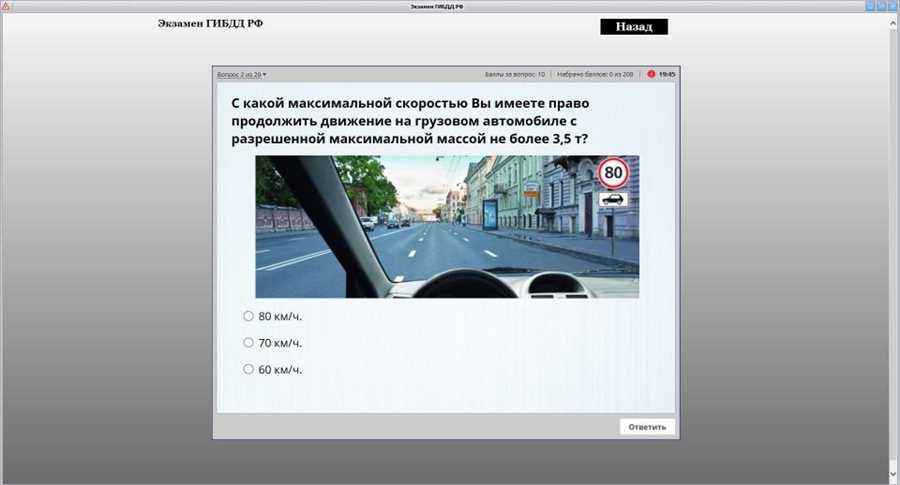This screenshot has width=900, height=485.
Task: Click the Баллы за вопрос: 10 label
Action: point(515,75)
